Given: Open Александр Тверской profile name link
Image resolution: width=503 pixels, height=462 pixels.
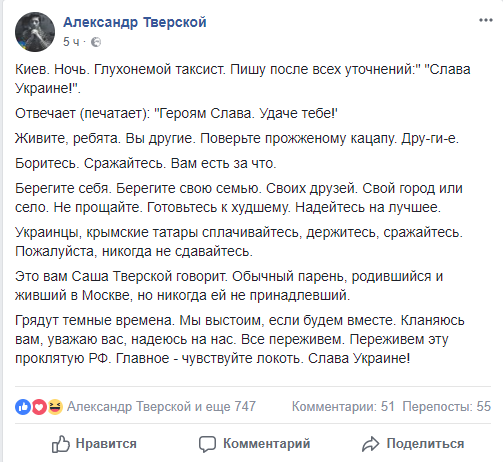Looking at the screenshot, I should 135,22.
